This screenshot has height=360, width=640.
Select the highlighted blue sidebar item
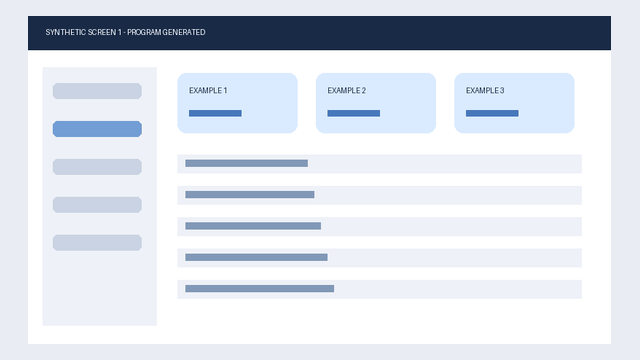pos(97,129)
